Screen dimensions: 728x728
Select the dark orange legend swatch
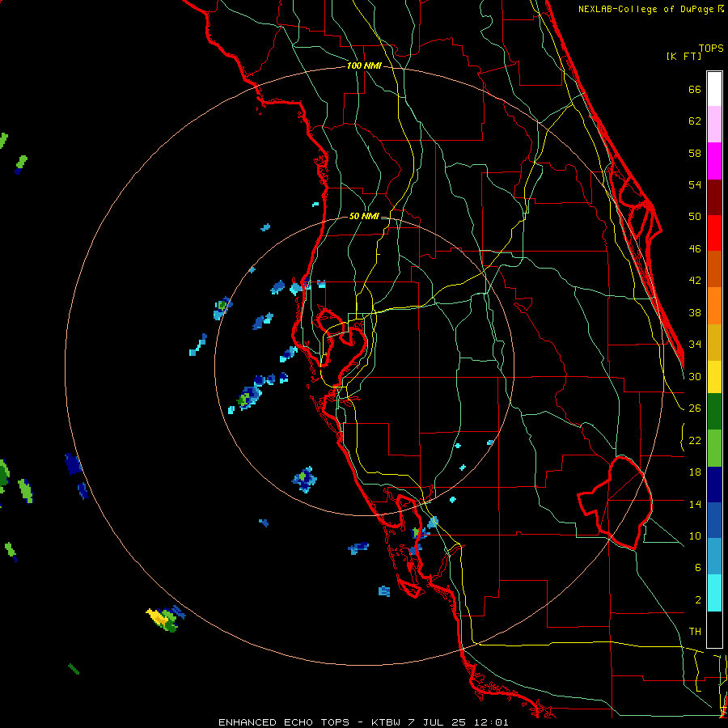[x=714, y=269]
